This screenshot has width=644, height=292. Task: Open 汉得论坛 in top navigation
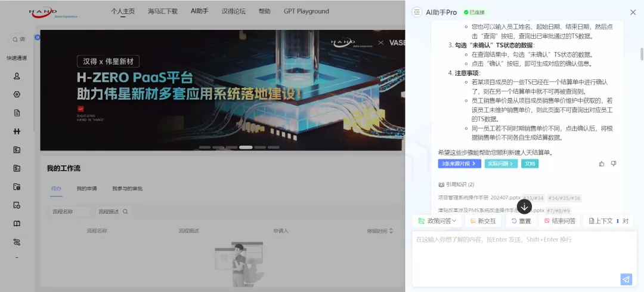point(234,11)
